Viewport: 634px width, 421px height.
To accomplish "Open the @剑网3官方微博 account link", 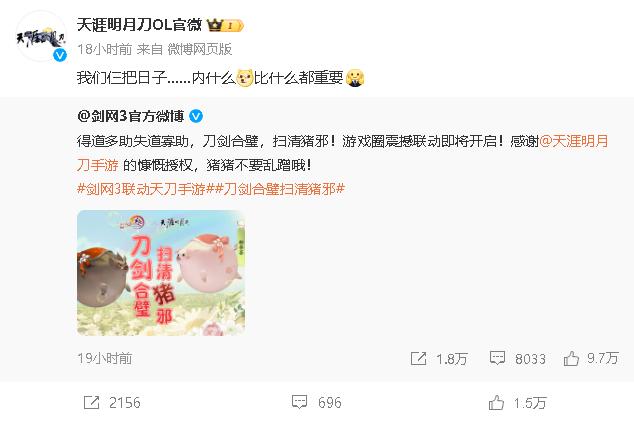I will [131, 116].
